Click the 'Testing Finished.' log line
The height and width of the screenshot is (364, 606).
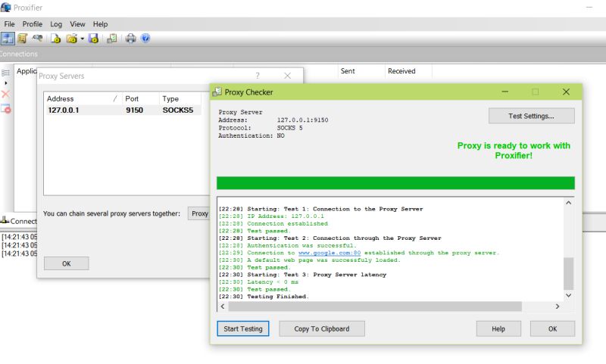[x=264, y=297]
